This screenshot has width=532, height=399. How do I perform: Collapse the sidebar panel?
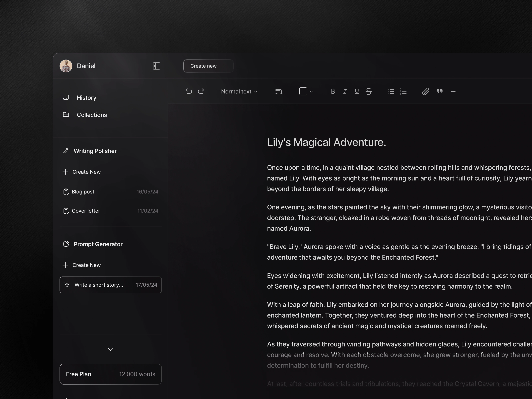click(x=156, y=66)
